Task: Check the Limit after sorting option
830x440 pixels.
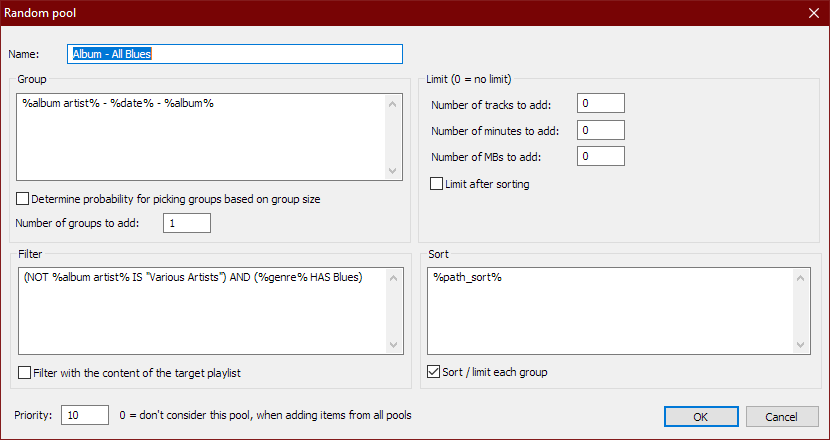Action: tap(436, 184)
